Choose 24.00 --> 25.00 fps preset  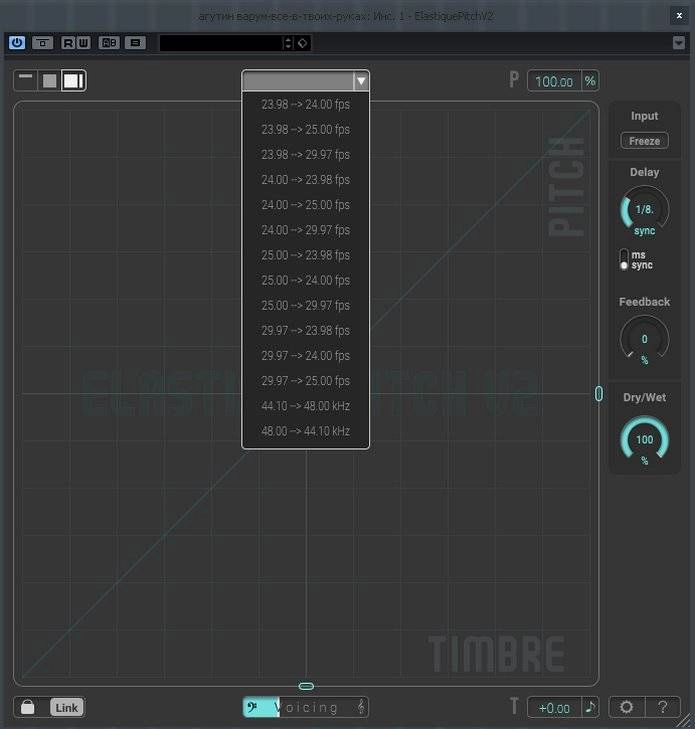(x=305, y=205)
